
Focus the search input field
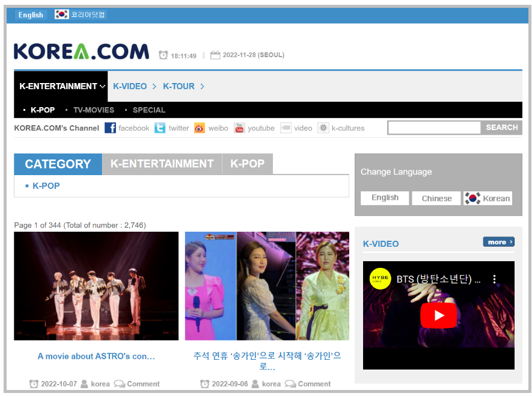tap(435, 128)
